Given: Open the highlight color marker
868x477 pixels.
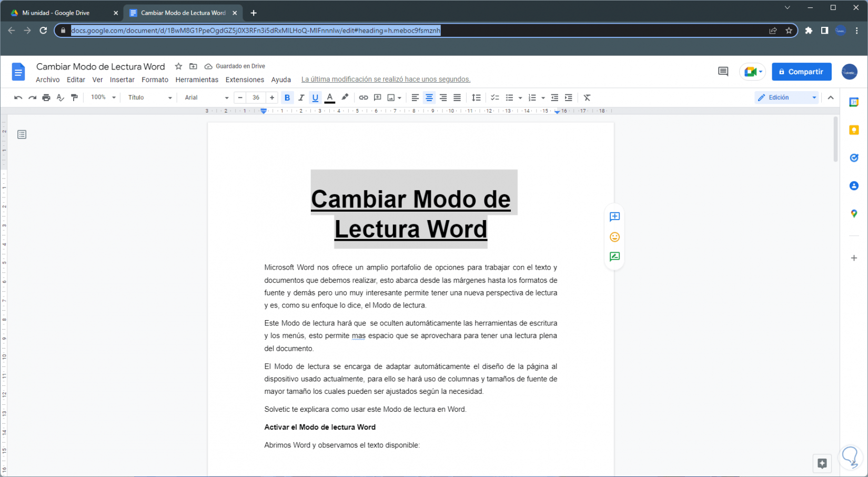Looking at the screenshot, I should coord(345,97).
